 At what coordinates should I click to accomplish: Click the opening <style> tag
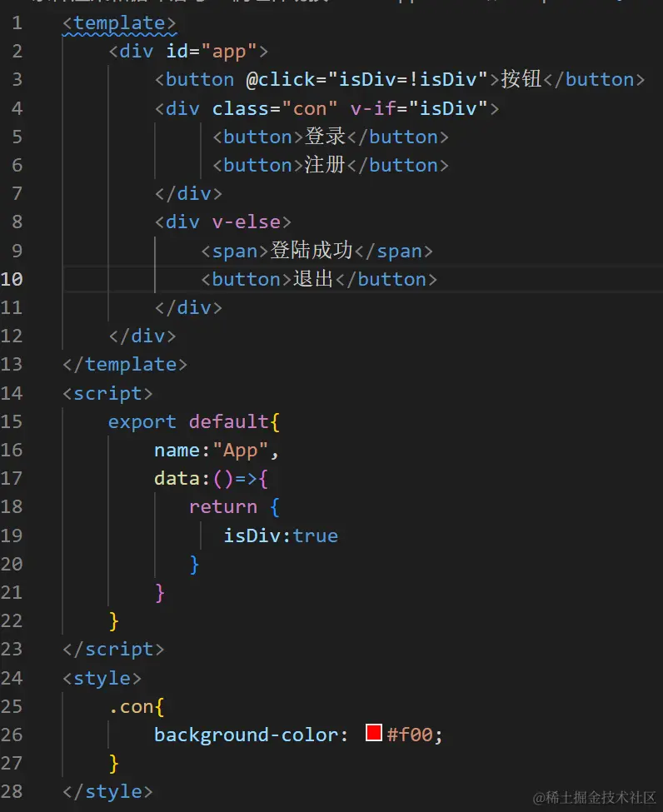tap(102, 679)
